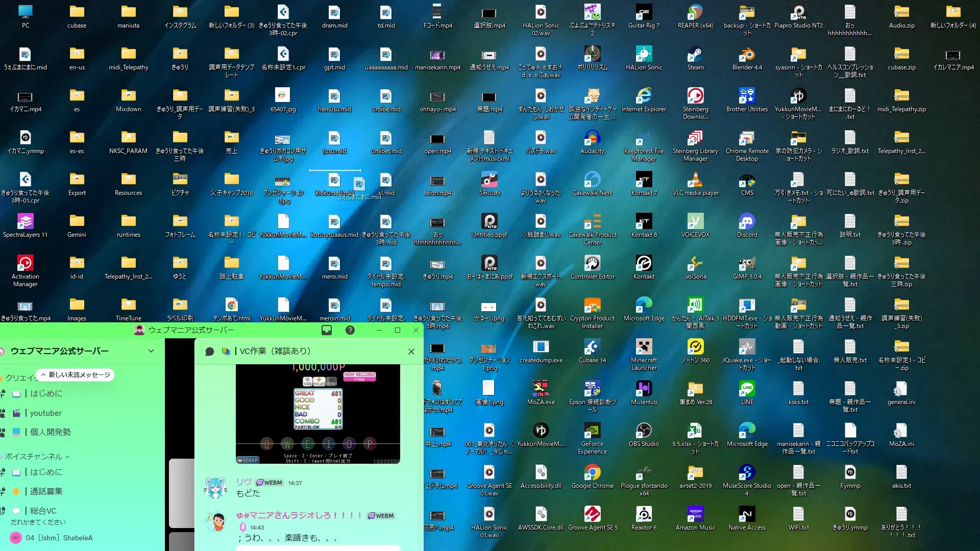Expand the ウェブマニア公式サーバー server dropdown
Viewport: 980px width, 551px height.
(151, 351)
